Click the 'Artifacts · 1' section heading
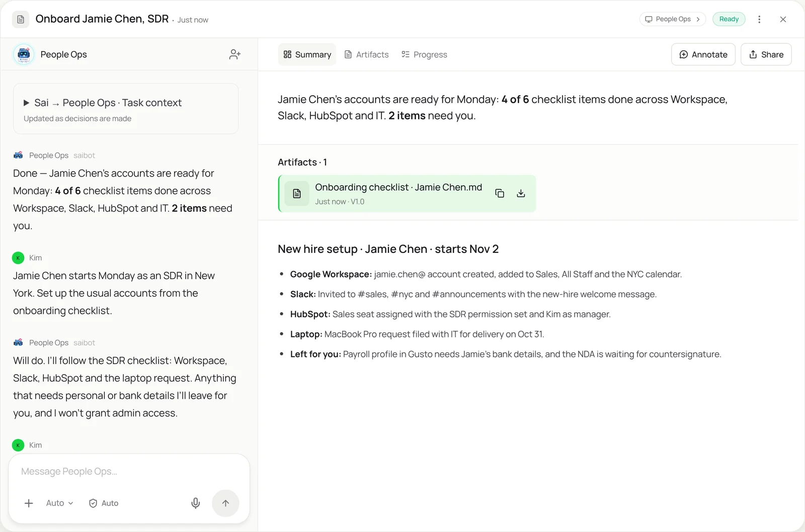The height and width of the screenshot is (532, 805). pos(302,162)
